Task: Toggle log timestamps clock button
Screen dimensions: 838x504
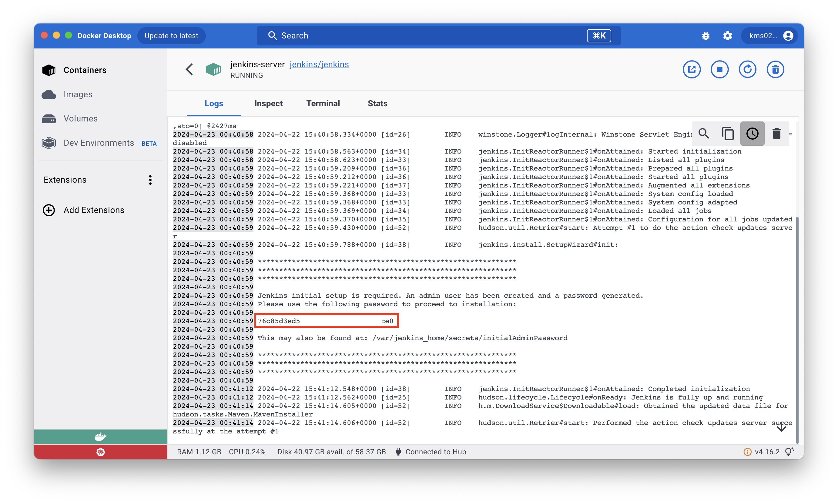Action: coord(752,134)
